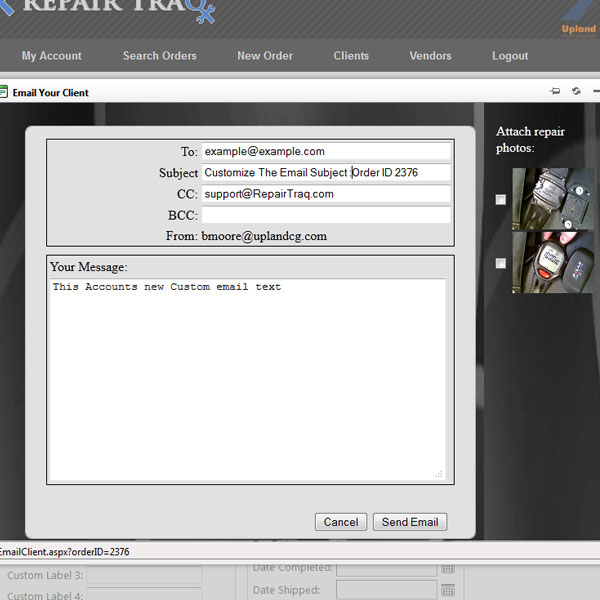Screen dimensions: 600x600
Task: Check the second repair photo attachment checkbox
Action: pos(501,263)
